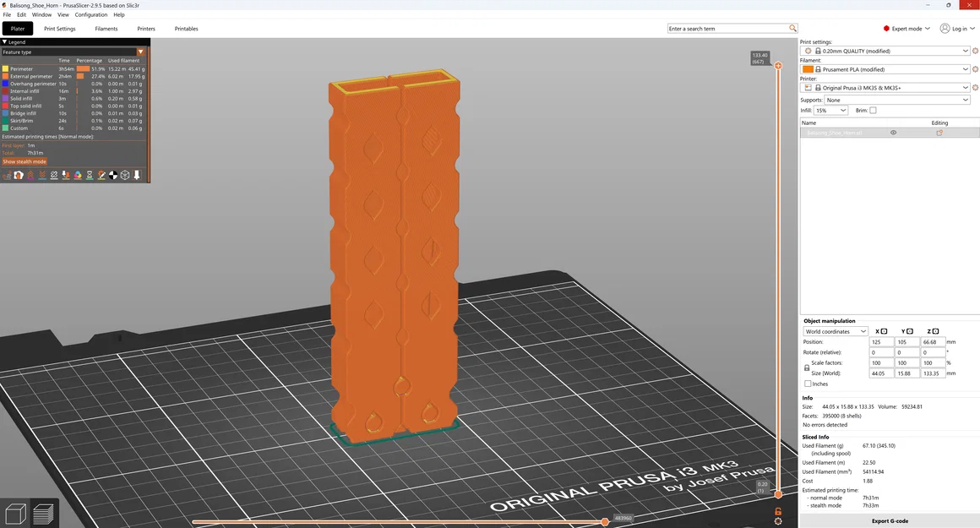Click the vertical slider lock icon

[778, 511]
